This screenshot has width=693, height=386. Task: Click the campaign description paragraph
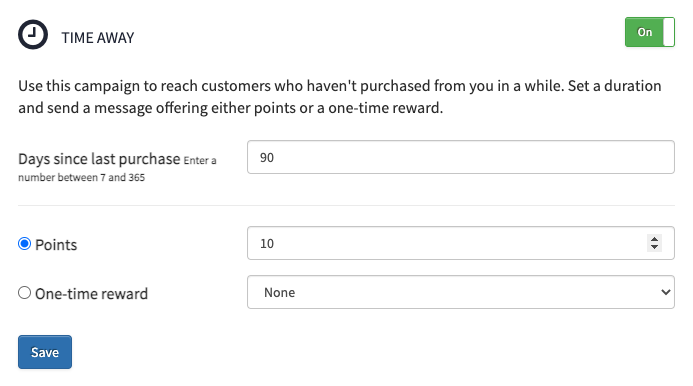[339, 96]
